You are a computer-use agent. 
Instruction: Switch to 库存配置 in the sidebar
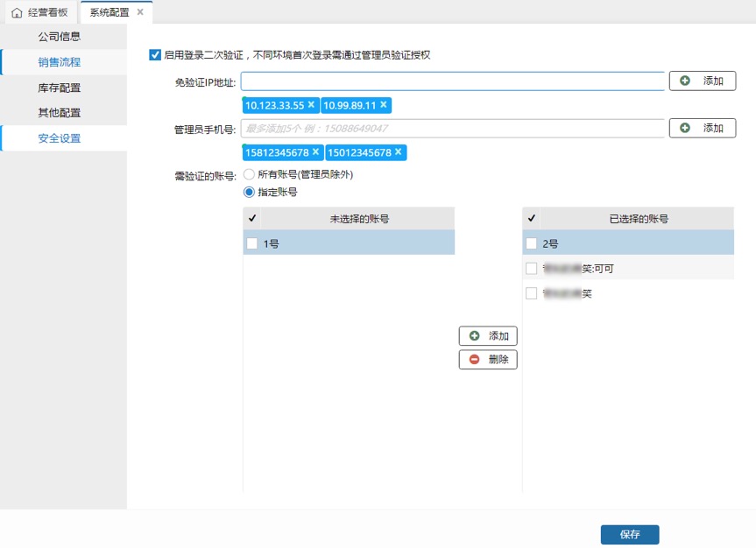click(x=60, y=88)
